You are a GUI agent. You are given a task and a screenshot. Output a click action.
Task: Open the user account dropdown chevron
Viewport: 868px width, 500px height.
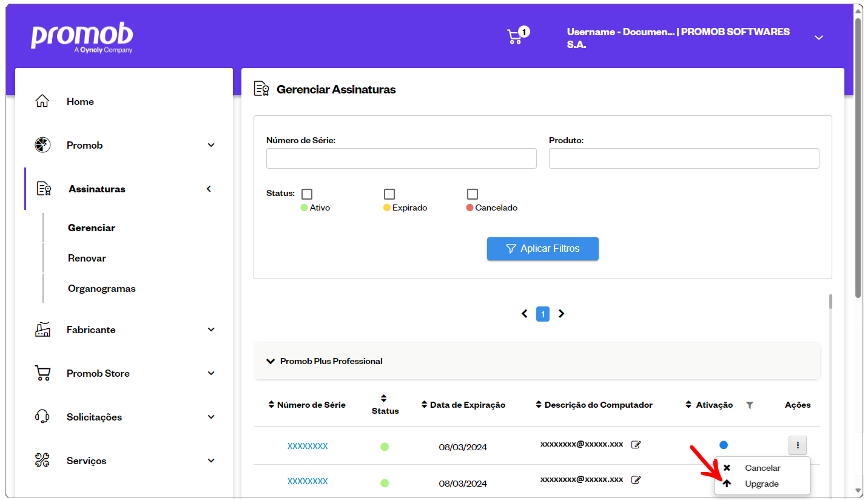[x=819, y=38]
